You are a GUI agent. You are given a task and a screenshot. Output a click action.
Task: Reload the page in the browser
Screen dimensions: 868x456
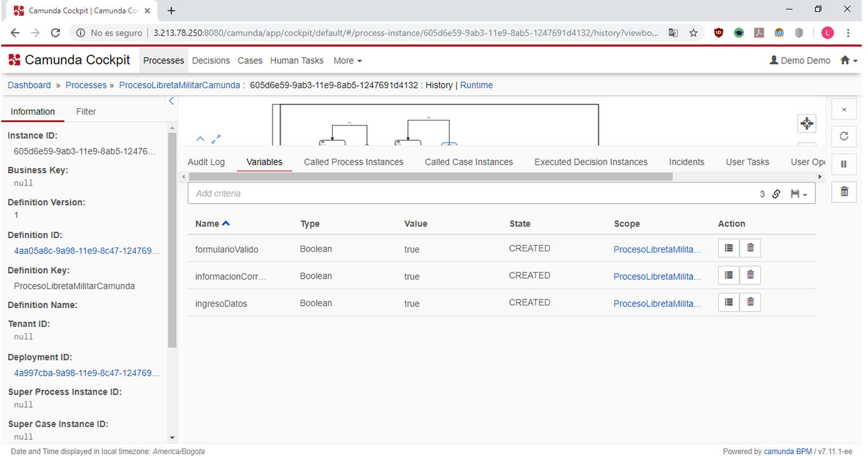[x=55, y=33]
